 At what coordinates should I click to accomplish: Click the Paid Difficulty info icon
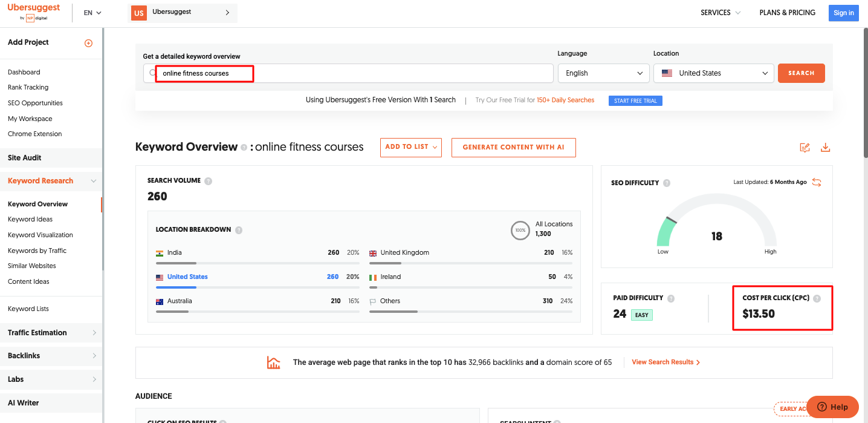pos(671,298)
